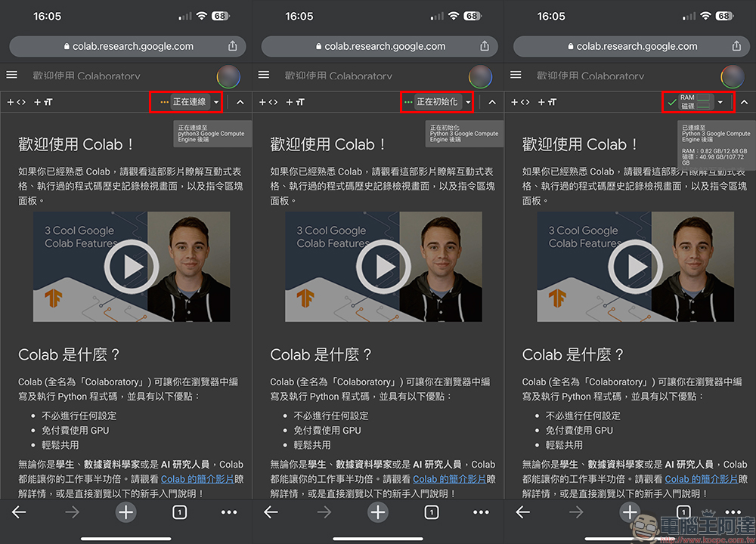
Task: Open tab switcher in the 正在連線 screen
Action: click(179, 512)
